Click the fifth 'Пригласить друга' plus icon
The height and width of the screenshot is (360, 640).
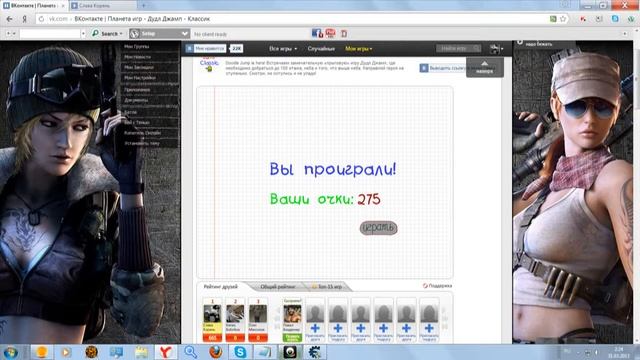click(x=407, y=328)
